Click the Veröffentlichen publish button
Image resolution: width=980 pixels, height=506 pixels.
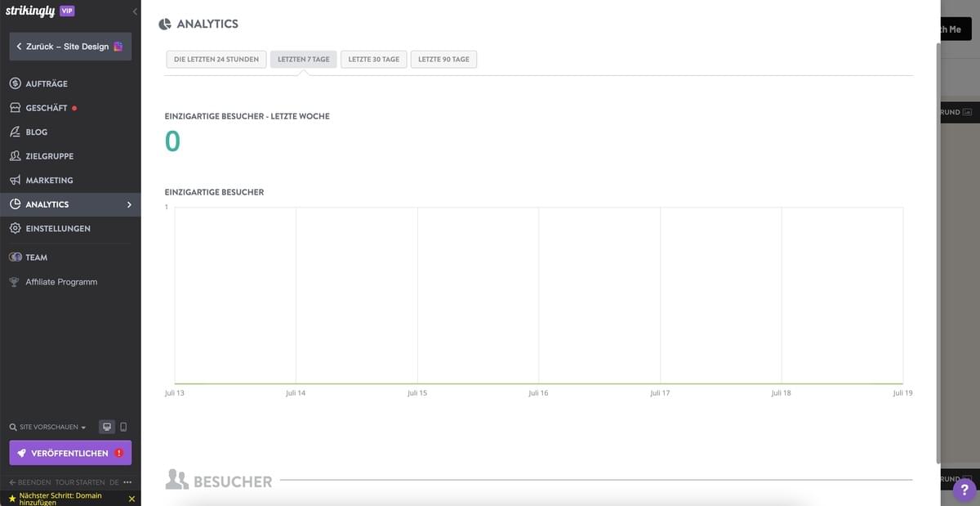[70, 453]
